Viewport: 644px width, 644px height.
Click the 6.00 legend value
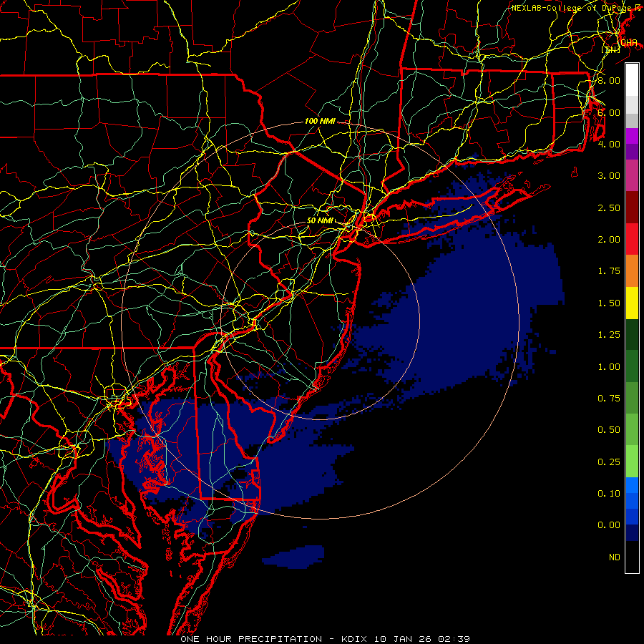click(609, 112)
